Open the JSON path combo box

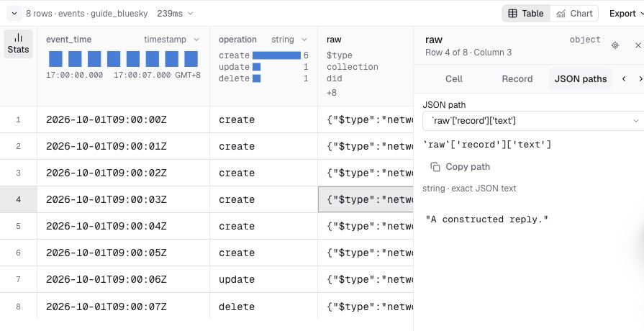pos(533,121)
